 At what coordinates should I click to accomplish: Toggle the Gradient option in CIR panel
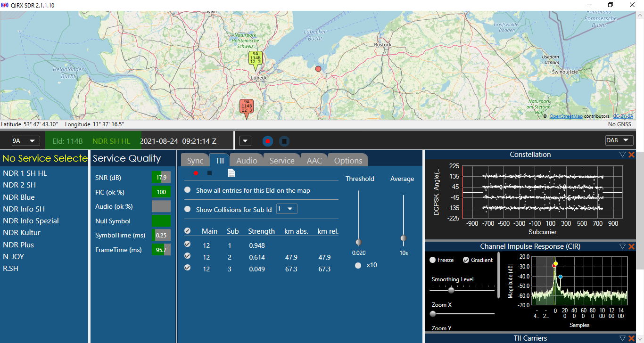coord(466,260)
